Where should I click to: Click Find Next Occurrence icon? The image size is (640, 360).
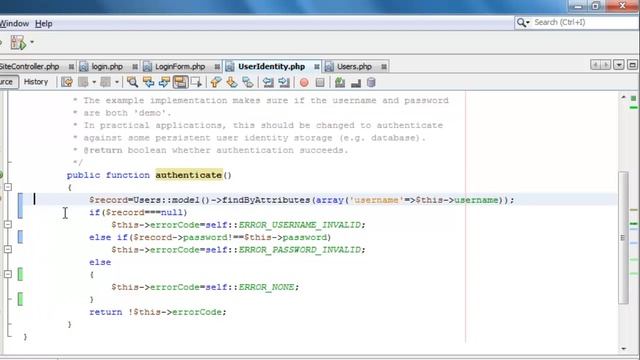[164, 82]
